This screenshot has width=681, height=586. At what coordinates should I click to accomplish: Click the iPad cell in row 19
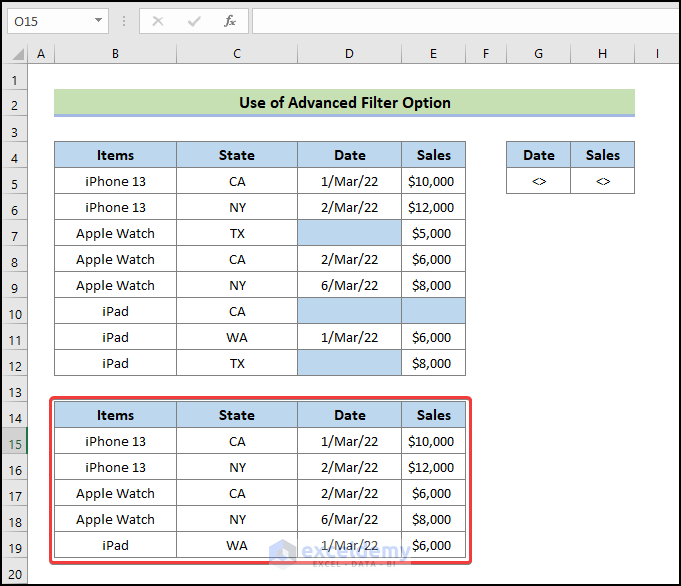(x=116, y=545)
